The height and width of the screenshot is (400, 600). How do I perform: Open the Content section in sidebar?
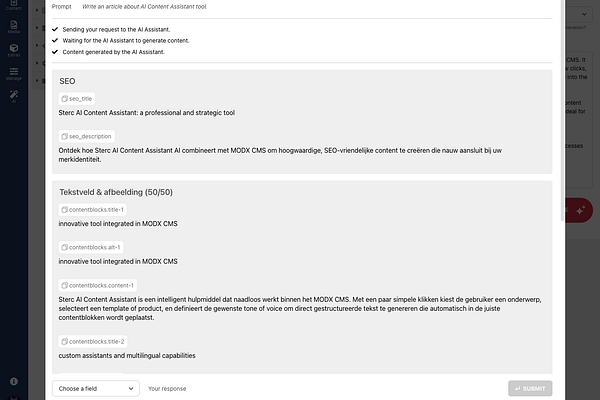(14, 5)
